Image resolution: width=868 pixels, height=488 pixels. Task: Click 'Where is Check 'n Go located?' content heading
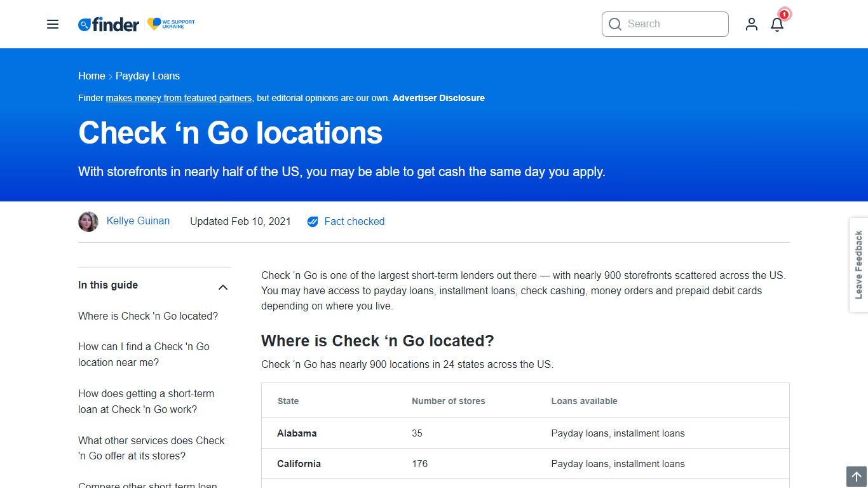377,341
